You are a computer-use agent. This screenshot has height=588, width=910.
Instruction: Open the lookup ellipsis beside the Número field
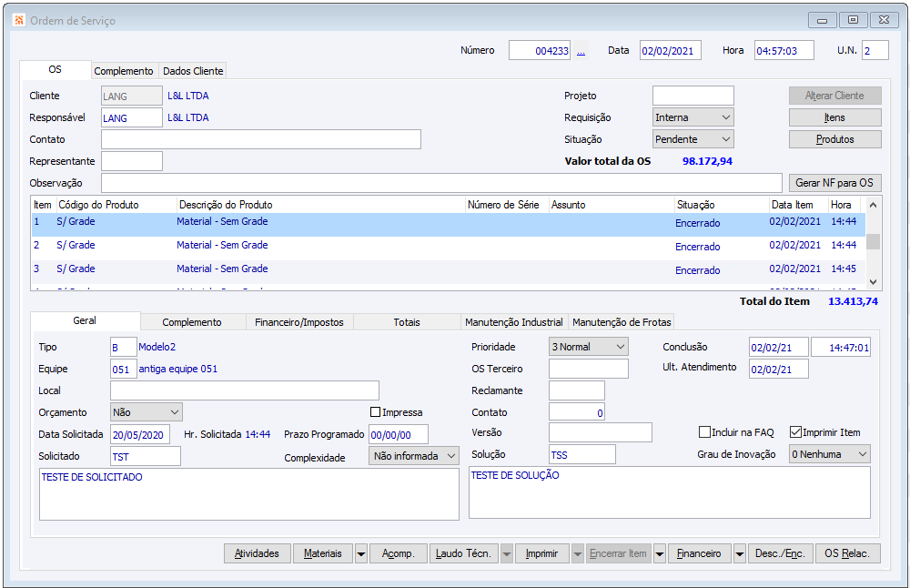581,52
